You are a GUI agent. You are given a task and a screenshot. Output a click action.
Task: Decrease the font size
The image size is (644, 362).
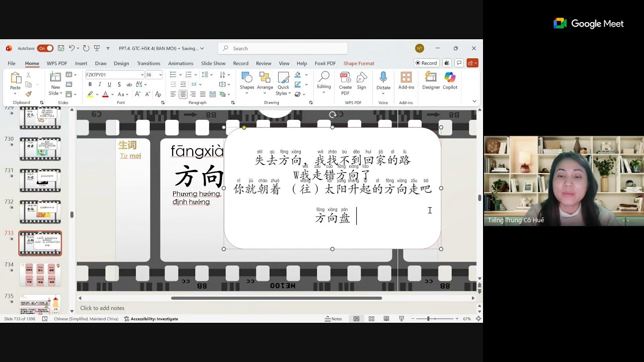point(147,94)
